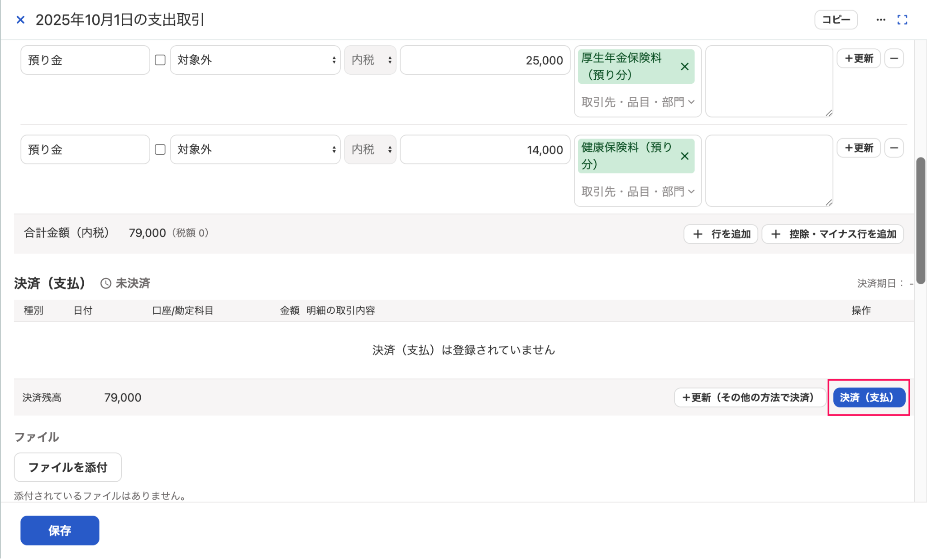Click the 預り金 account field in the 14,000 row
This screenshot has height=560, width=927.
point(85,149)
